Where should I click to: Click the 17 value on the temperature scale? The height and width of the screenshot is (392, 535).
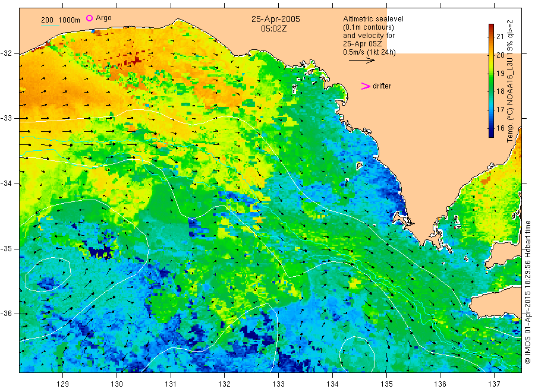point(500,110)
